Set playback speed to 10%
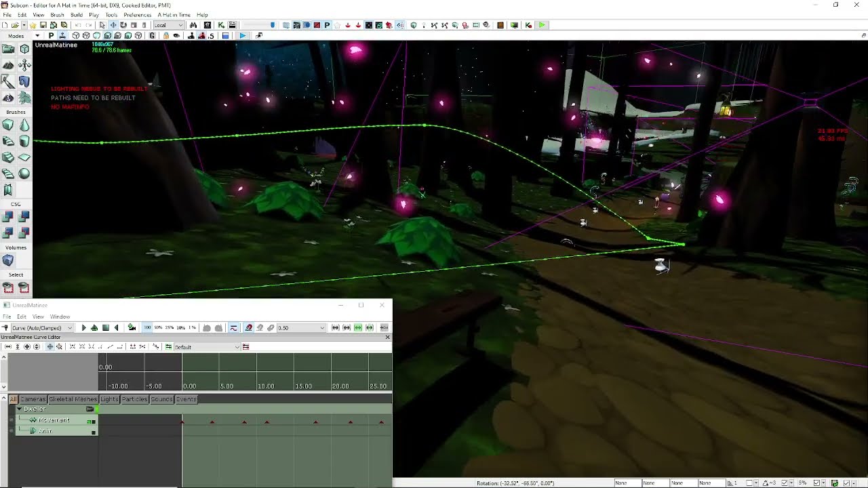The width and height of the screenshot is (868, 488). (x=180, y=327)
